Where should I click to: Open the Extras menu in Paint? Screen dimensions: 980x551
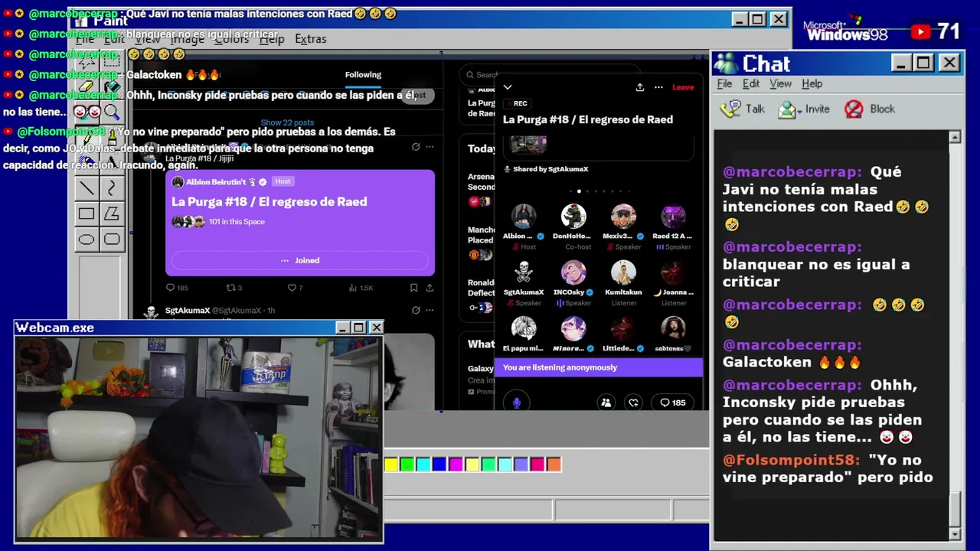coord(310,39)
